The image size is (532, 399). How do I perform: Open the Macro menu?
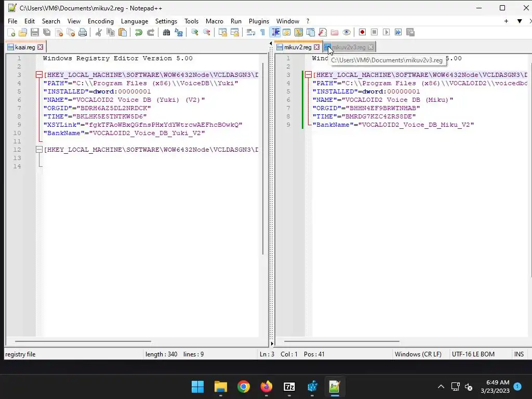pyautogui.click(x=215, y=21)
